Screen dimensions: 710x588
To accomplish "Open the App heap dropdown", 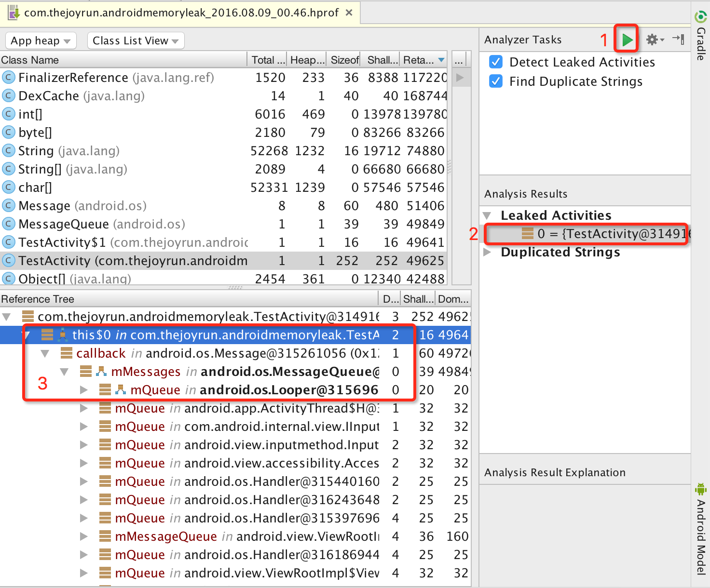I will (x=41, y=40).
